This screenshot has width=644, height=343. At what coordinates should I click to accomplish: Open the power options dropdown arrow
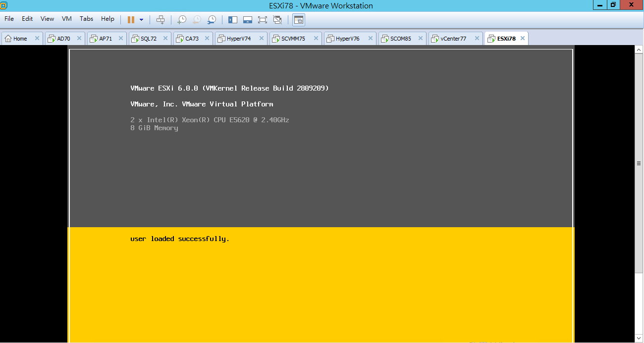[141, 20]
